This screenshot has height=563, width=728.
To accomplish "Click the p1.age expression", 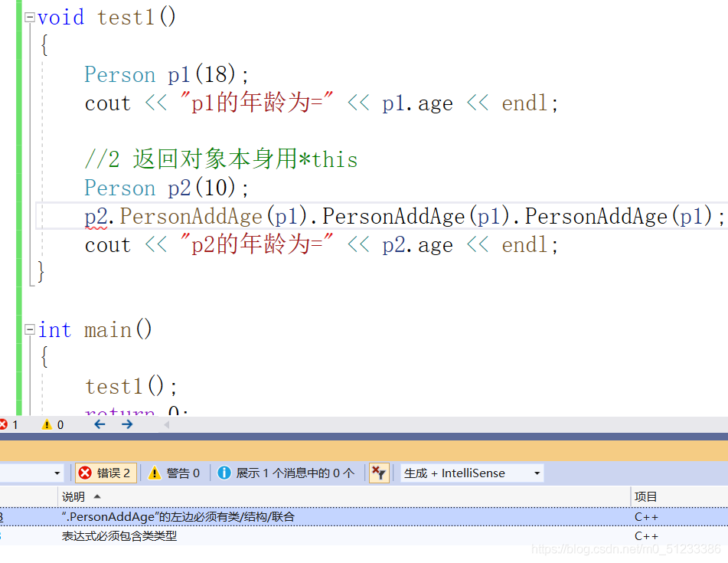I will tap(417, 103).
